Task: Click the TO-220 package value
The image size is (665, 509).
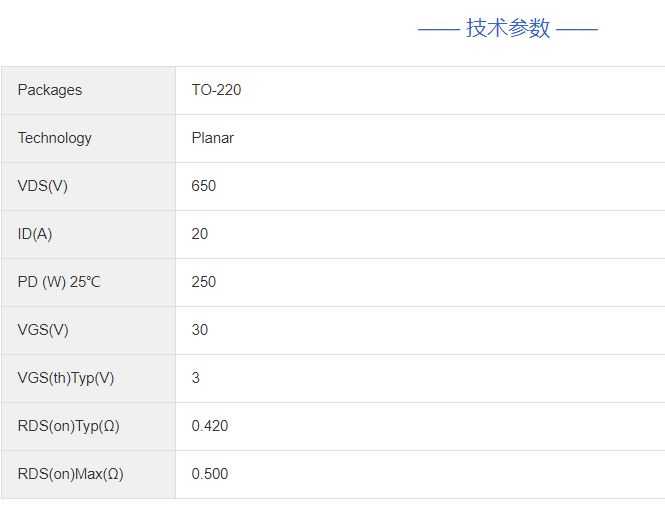Action: tap(216, 90)
